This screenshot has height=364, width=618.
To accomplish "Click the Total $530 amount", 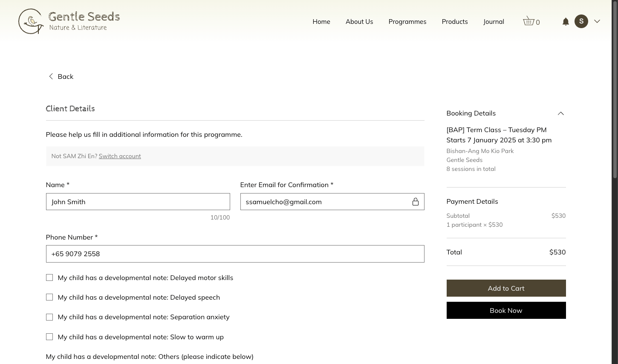I will click(x=557, y=252).
